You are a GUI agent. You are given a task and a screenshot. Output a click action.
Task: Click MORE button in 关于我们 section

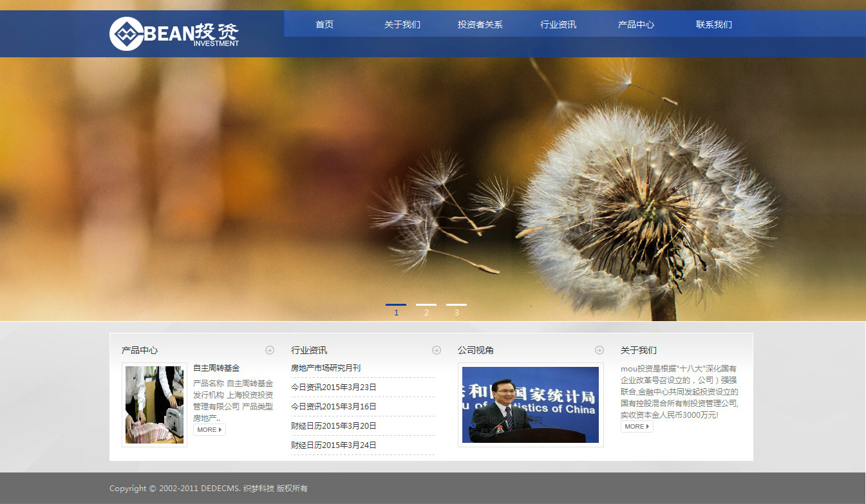(x=637, y=426)
